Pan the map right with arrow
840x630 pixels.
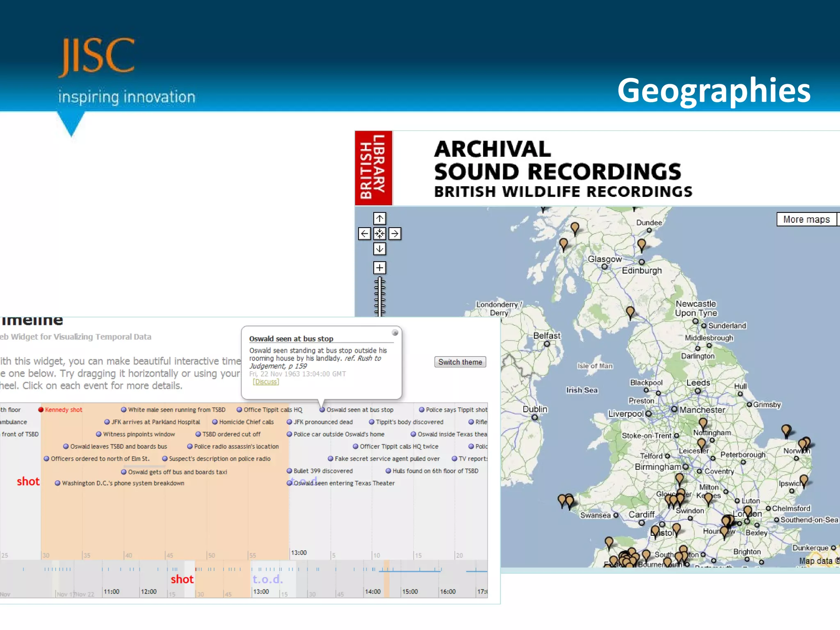395,234
